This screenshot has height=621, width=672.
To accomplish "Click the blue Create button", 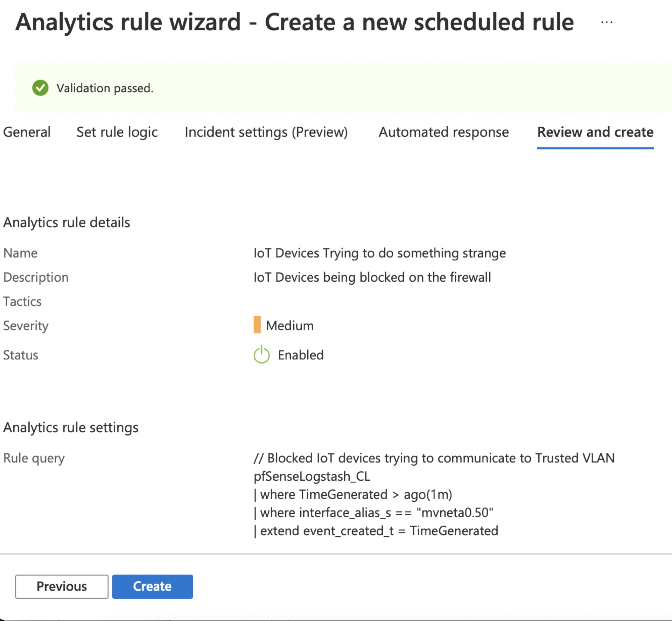I will [x=152, y=586].
